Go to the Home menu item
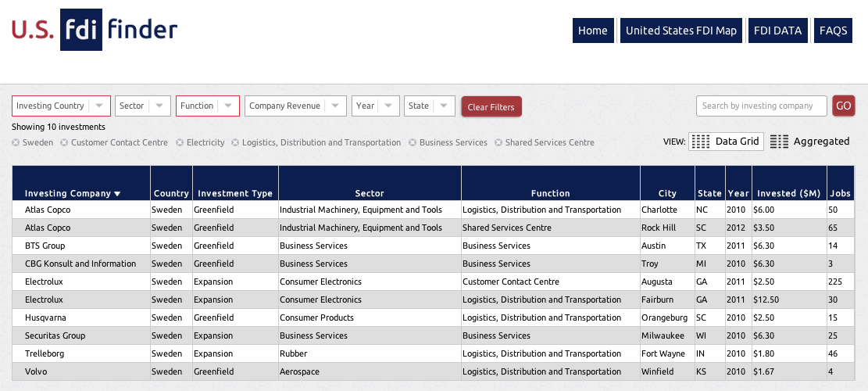Screen dimensions: 868x391 click(593, 30)
